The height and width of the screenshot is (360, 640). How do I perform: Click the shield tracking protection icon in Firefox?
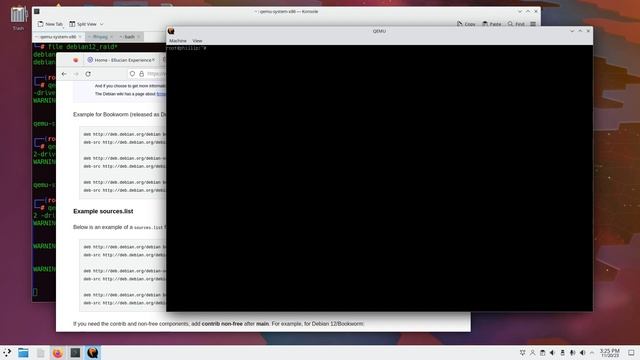pyautogui.click(x=132, y=74)
